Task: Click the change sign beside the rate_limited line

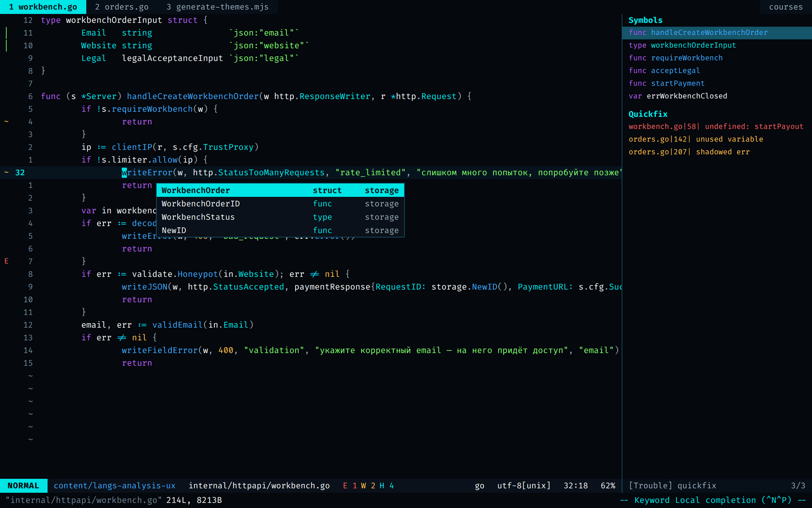Action: 6,172
